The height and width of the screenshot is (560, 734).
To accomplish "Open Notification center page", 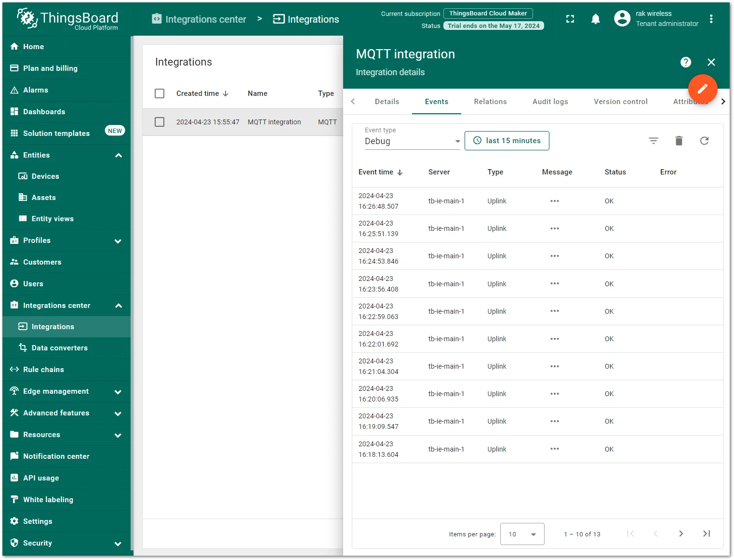I will pos(67,456).
